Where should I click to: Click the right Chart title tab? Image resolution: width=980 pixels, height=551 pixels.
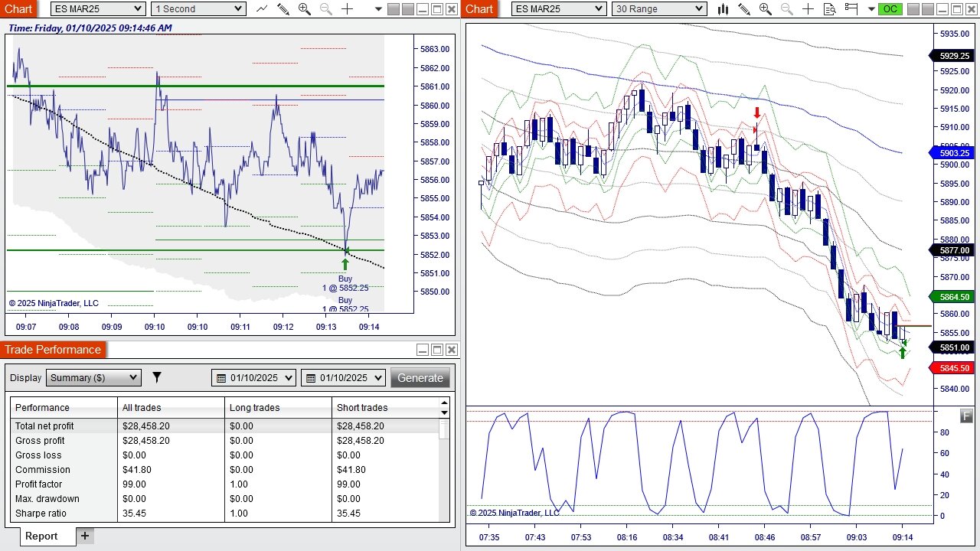point(479,9)
